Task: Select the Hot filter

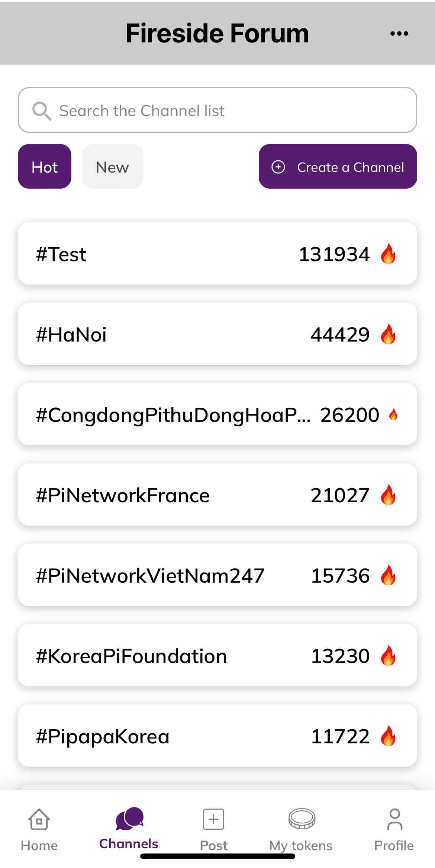Action: pyautogui.click(x=45, y=166)
